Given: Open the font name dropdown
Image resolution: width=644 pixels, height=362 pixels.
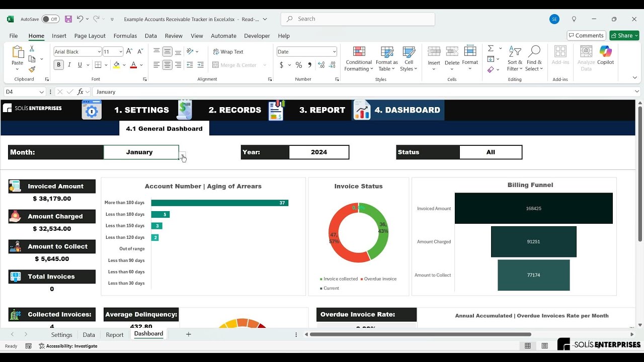Looking at the screenshot, I should pos(98,51).
